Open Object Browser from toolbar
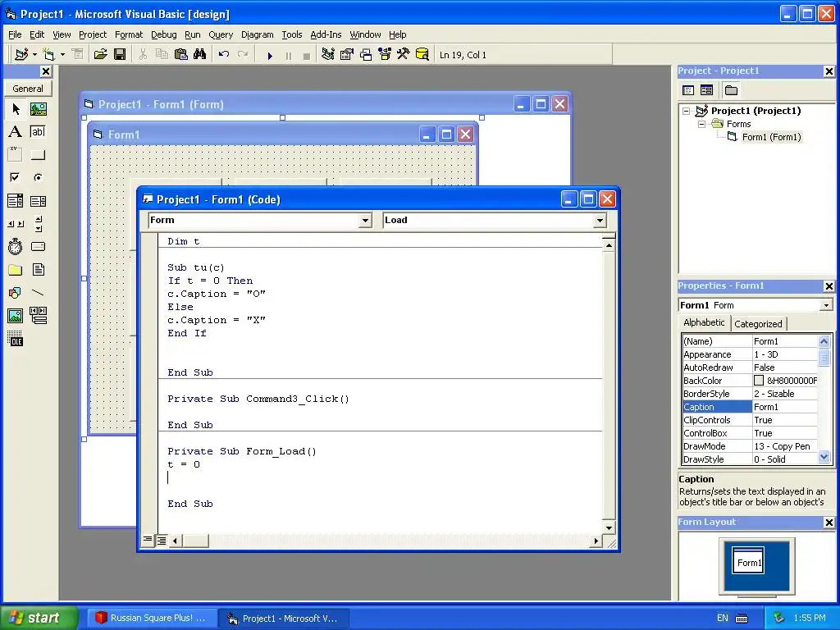The image size is (840, 630). click(x=385, y=55)
